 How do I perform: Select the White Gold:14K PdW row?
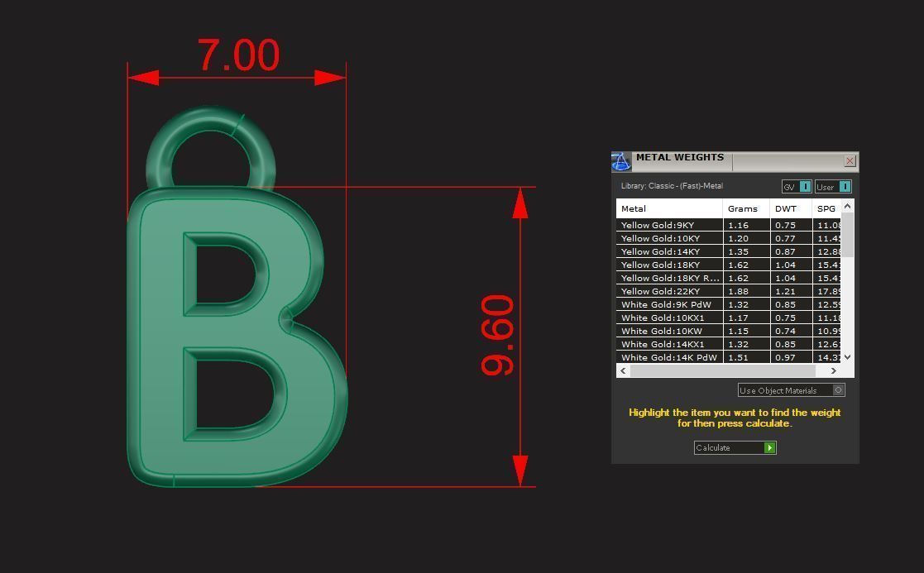[x=728, y=357]
